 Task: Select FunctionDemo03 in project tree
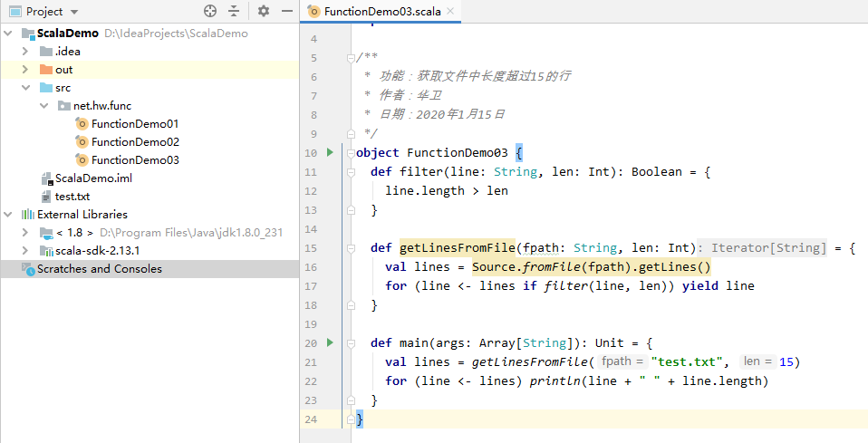(135, 160)
